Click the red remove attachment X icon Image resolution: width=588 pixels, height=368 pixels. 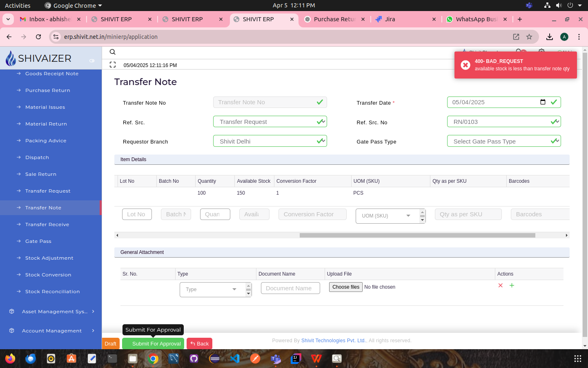coord(500,285)
